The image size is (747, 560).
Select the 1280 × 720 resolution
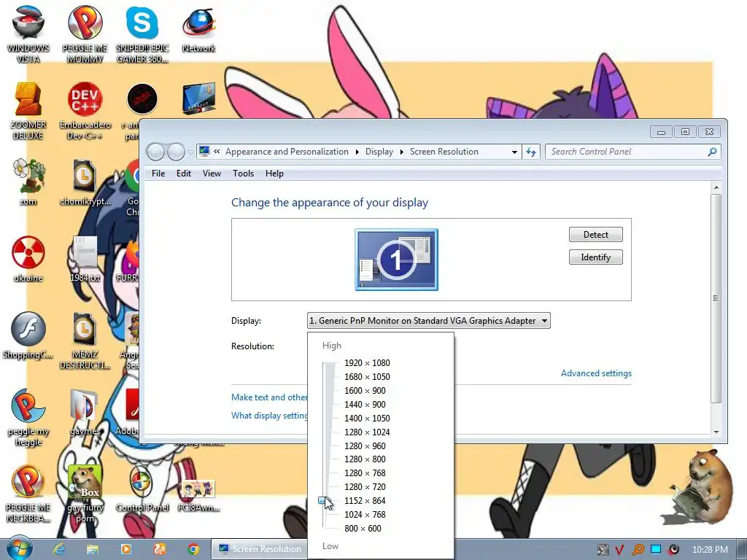(365, 486)
